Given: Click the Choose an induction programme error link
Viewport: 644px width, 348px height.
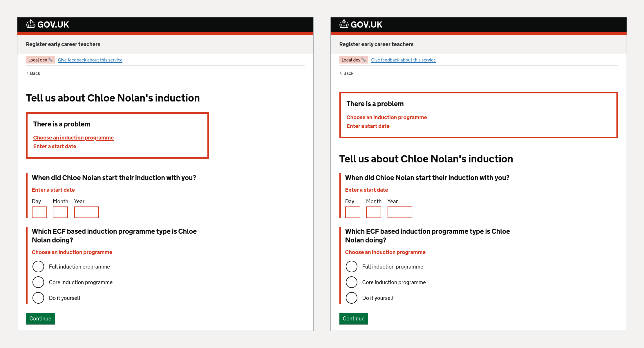Looking at the screenshot, I should tap(73, 137).
